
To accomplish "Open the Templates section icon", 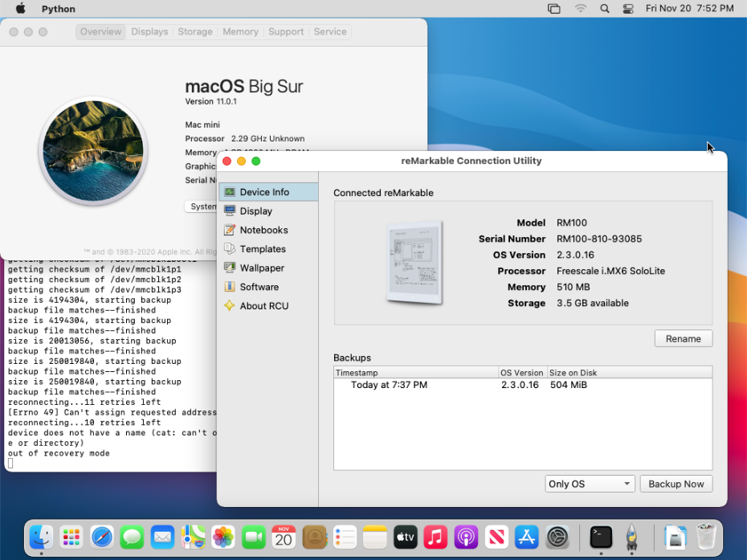I will [x=230, y=249].
